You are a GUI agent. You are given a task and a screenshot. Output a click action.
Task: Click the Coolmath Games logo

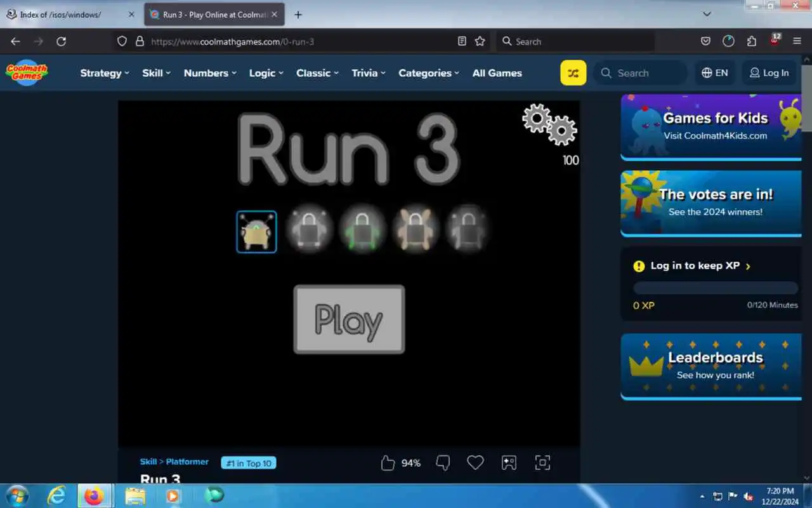27,72
